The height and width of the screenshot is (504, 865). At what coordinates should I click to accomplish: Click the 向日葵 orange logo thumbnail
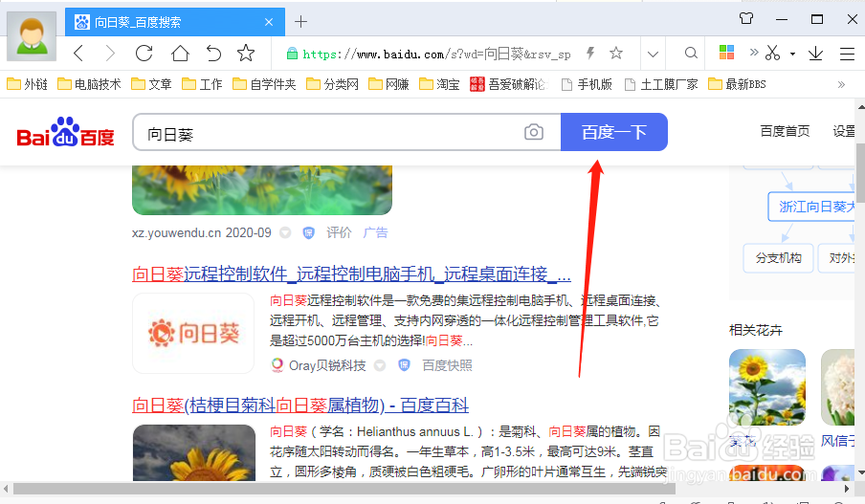click(x=193, y=333)
